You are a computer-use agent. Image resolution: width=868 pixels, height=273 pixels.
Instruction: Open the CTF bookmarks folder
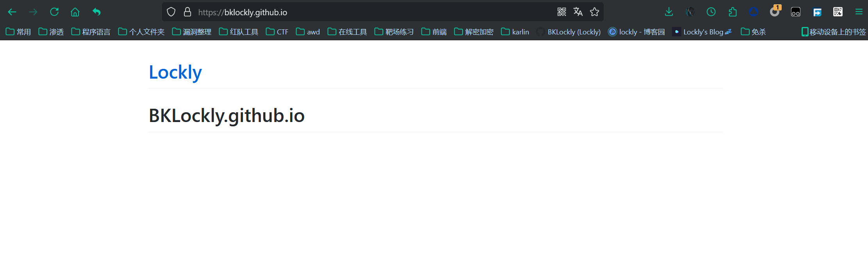point(277,32)
